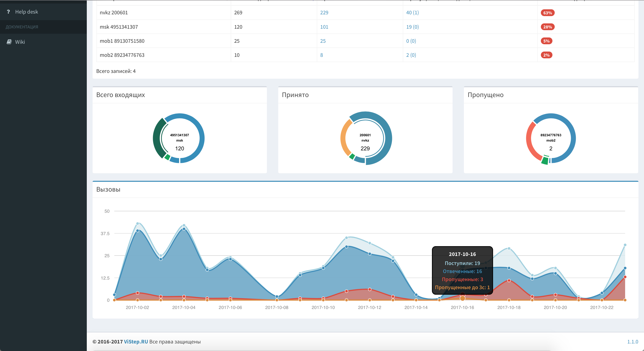Image resolution: width=644 pixels, height=351 pixels.
Task: Click the highlighted orange point at 2017-10-16
Action: point(462,298)
